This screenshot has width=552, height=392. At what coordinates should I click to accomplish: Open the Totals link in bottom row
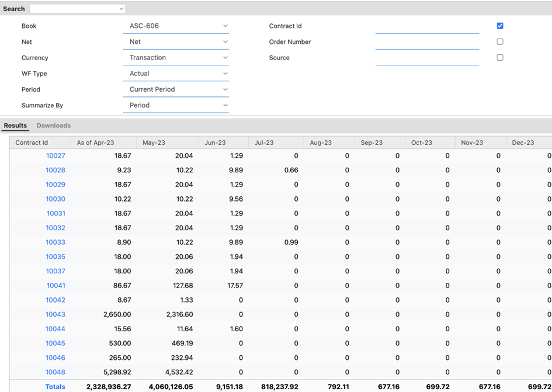tap(55, 387)
